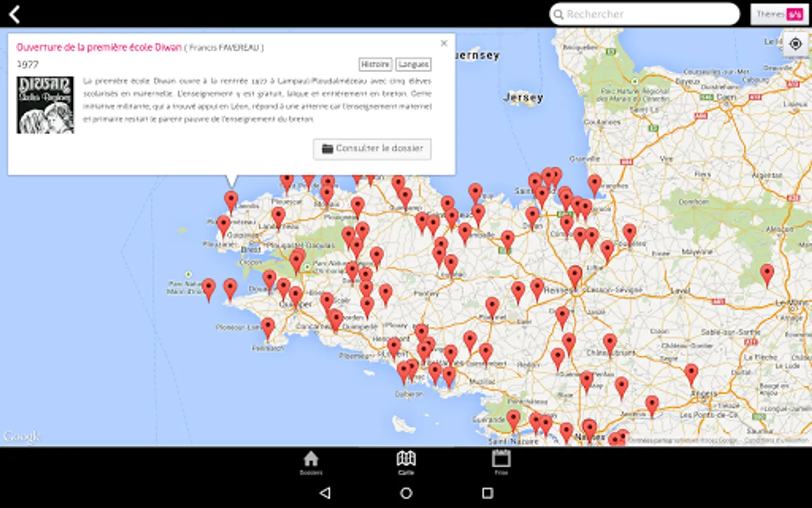The height and width of the screenshot is (508, 812).
Task: Switch to the Dossiers tab
Action: (x=311, y=463)
